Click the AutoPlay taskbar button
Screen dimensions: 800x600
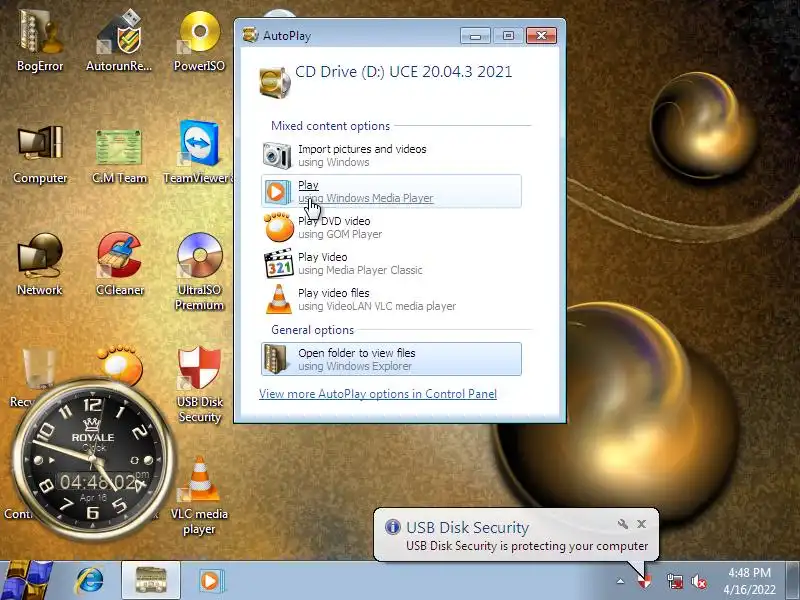pos(151,581)
